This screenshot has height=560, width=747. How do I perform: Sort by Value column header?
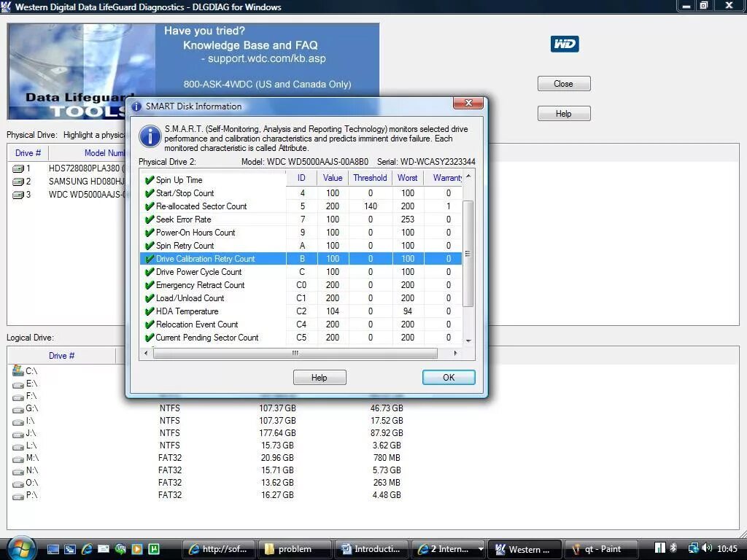click(333, 178)
